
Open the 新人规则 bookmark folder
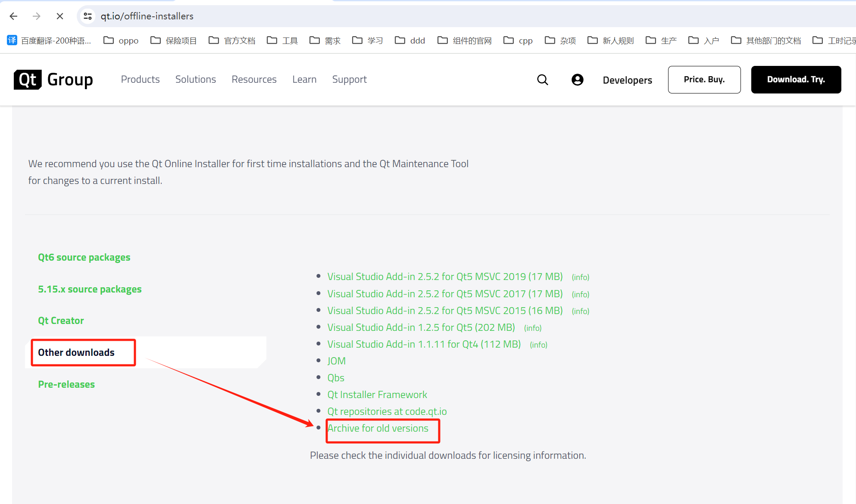(611, 40)
